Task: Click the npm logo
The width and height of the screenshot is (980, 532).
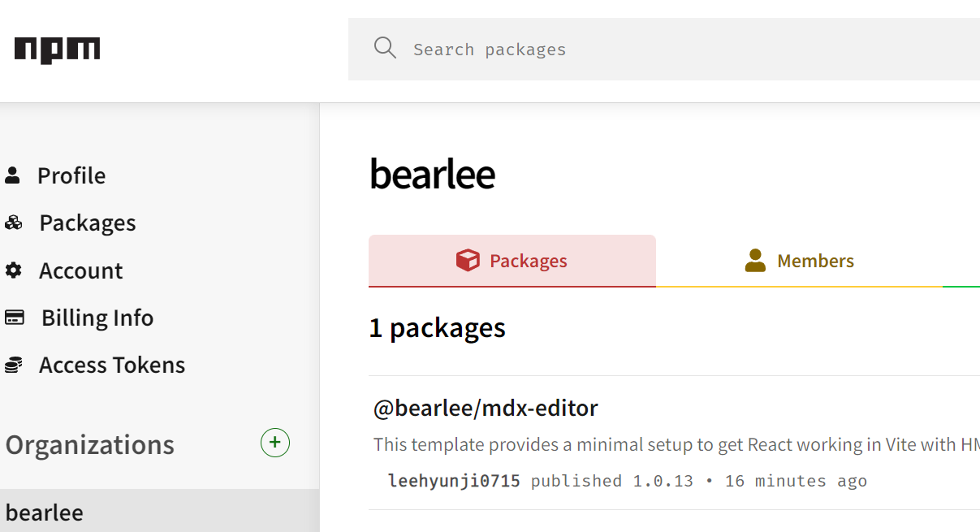Action: point(57,50)
